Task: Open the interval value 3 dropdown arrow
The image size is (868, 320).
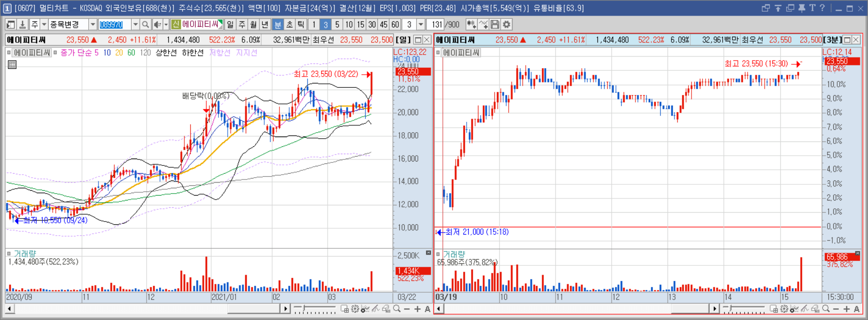Action: pyautogui.click(x=421, y=24)
